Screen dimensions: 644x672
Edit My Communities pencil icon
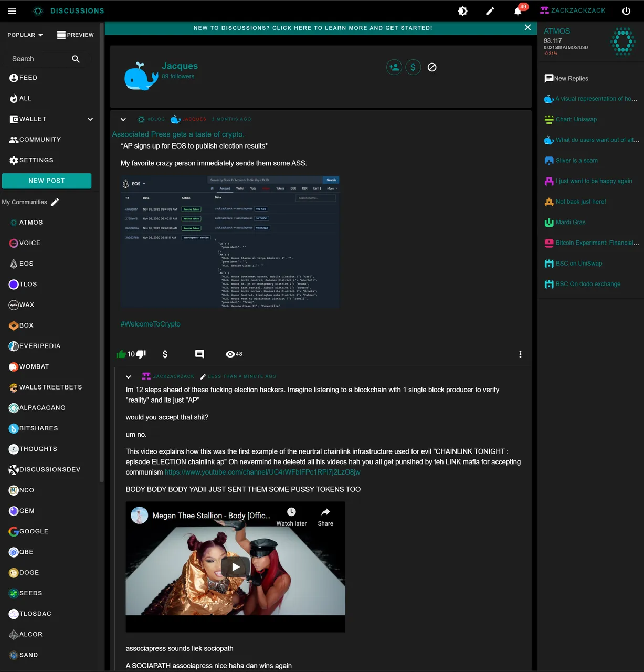(x=55, y=202)
